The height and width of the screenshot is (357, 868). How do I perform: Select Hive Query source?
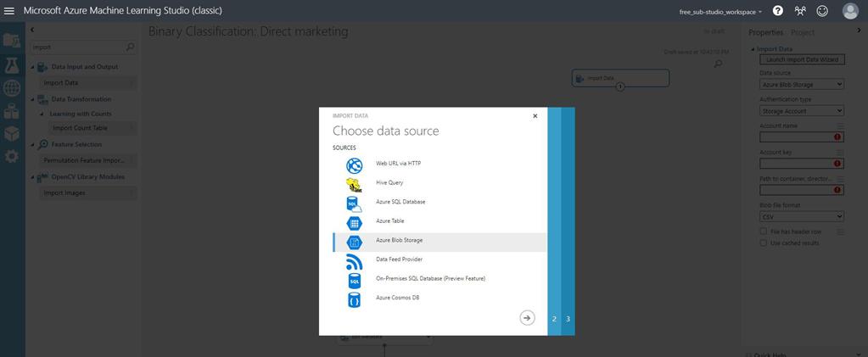click(x=389, y=182)
